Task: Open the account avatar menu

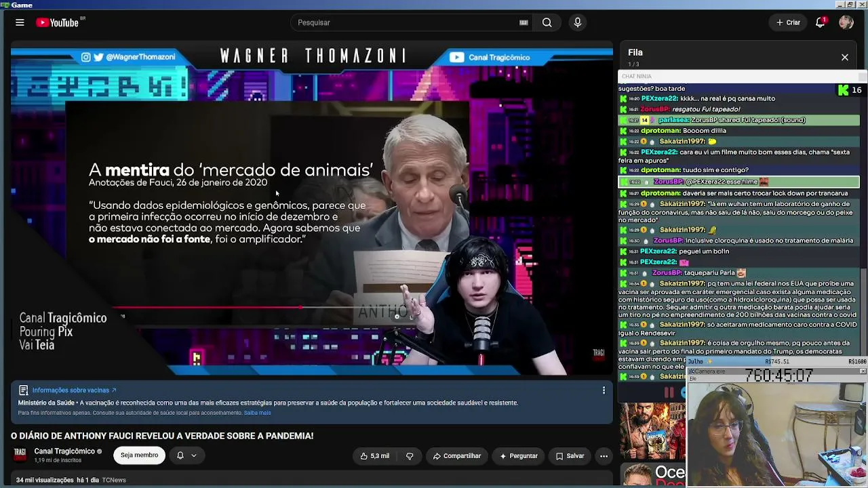Action: [846, 22]
